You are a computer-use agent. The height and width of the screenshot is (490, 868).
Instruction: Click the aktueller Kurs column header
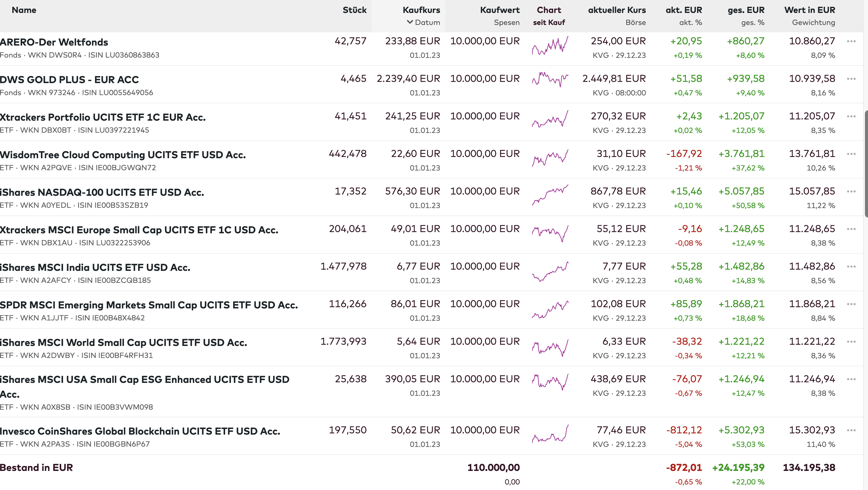[x=617, y=10]
